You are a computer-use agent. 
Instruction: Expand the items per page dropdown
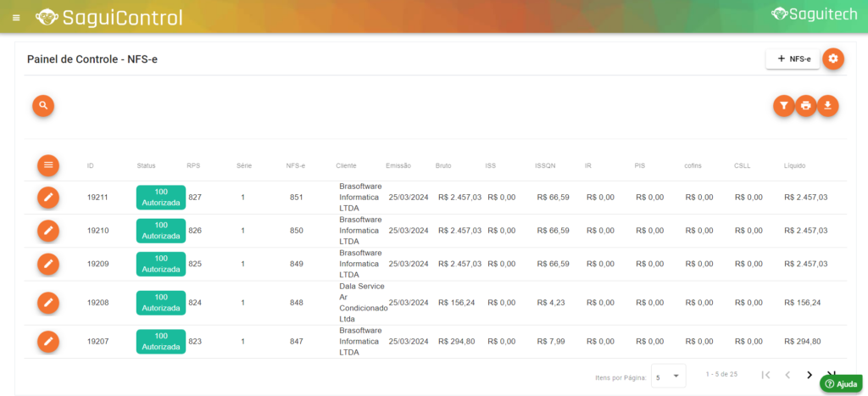click(x=669, y=376)
